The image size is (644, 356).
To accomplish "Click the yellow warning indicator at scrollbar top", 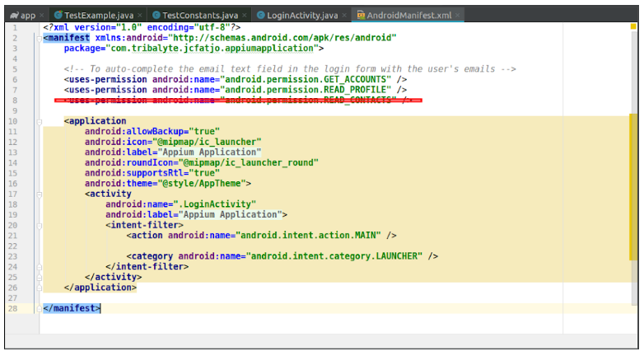I will pyautogui.click(x=633, y=27).
